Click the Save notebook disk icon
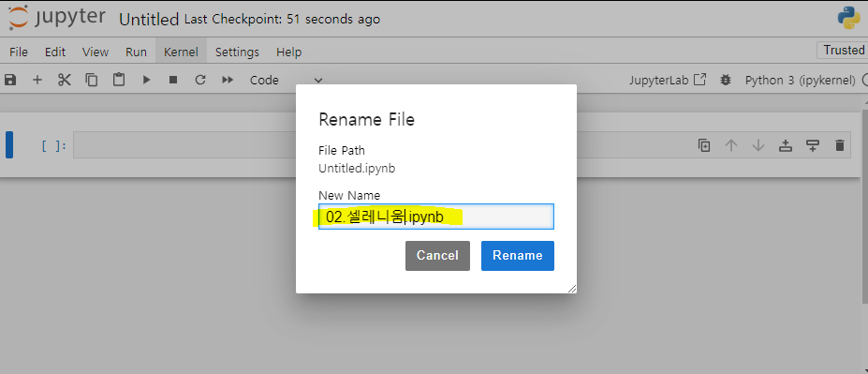 point(10,81)
